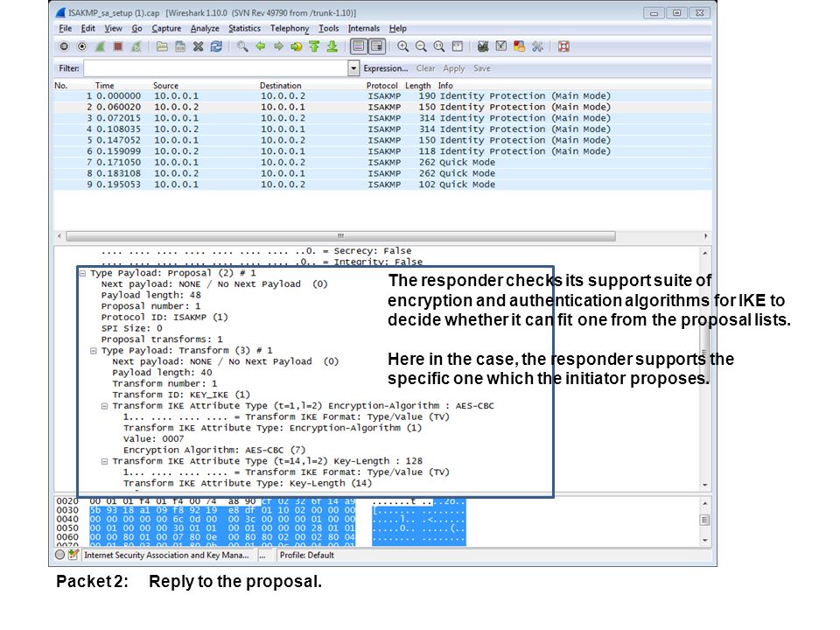
Task: Open the Telephony menu
Action: 290,28
